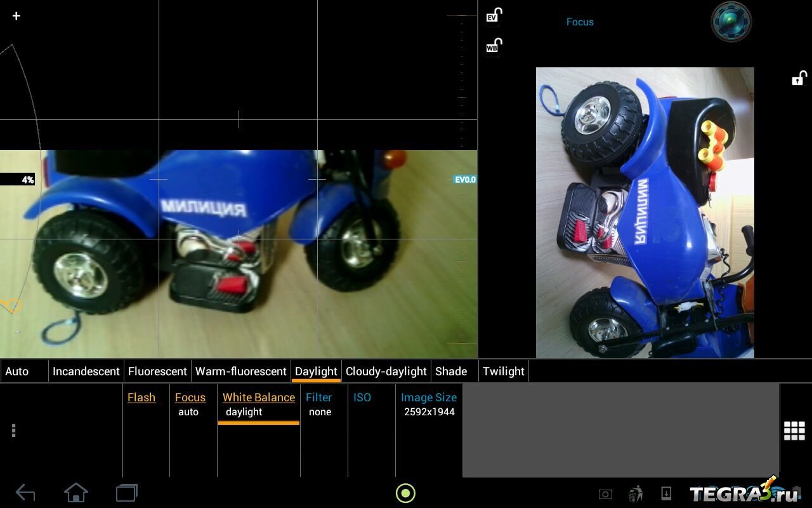Tap the trash bin delete icon
Image resolution: width=812 pixels, height=508 pixels.
tap(636, 493)
